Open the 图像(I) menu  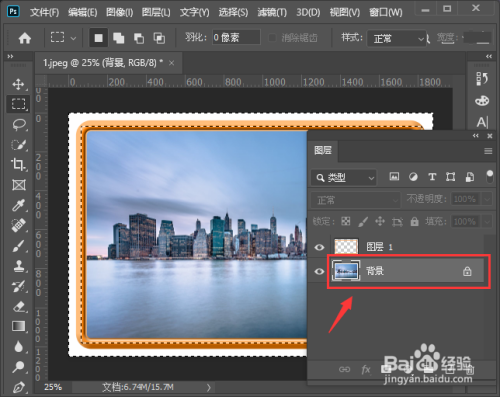click(119, 12)
